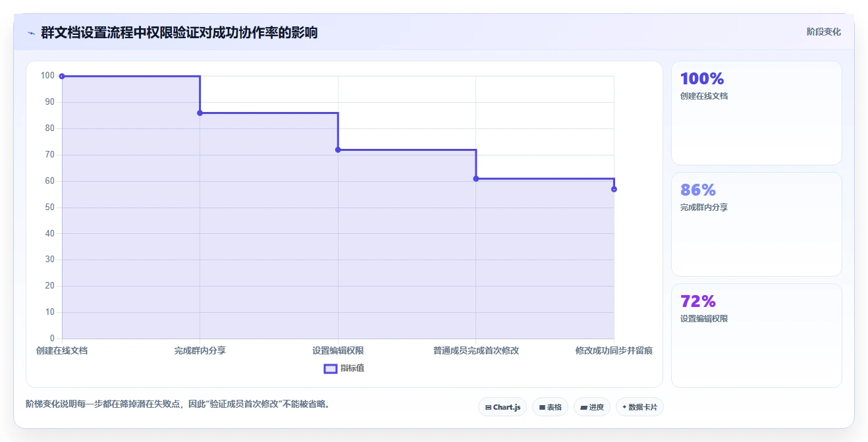Click x-axis label 完成群内分享
Viewport: 868px width, 442px height.
[200, 350]
